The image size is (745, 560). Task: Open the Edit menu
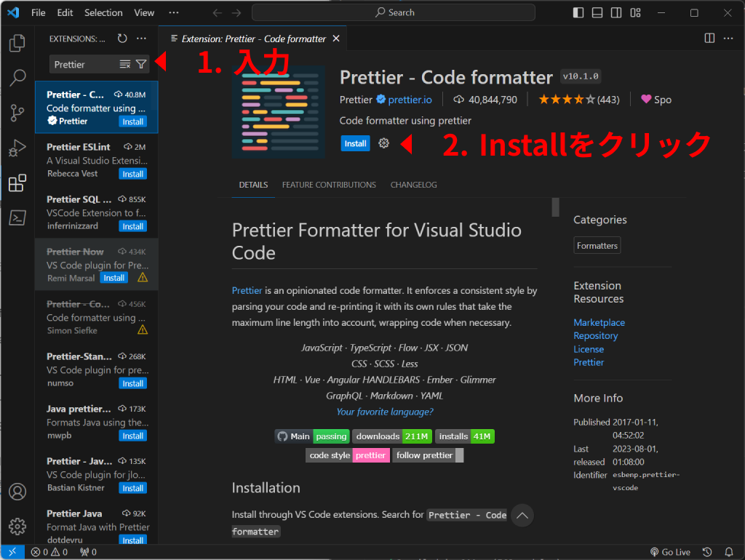tap(65, 13)
